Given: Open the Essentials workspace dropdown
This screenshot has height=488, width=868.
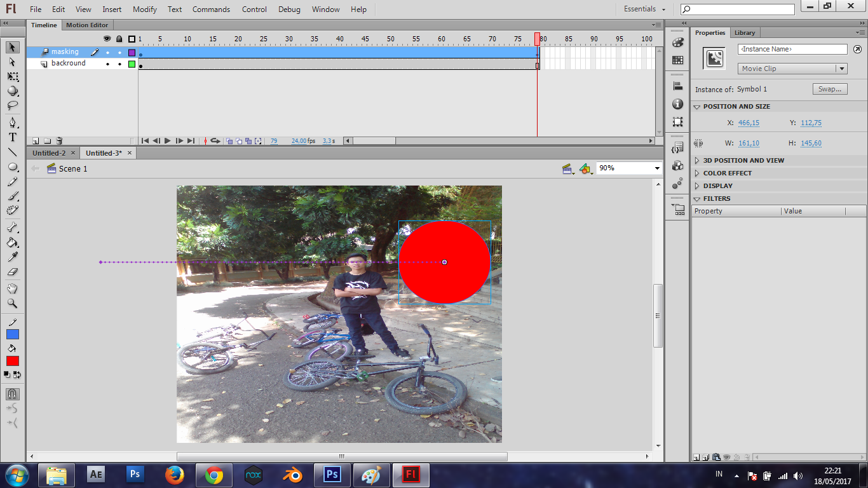Looking at the screenshot, I should 644,9.
